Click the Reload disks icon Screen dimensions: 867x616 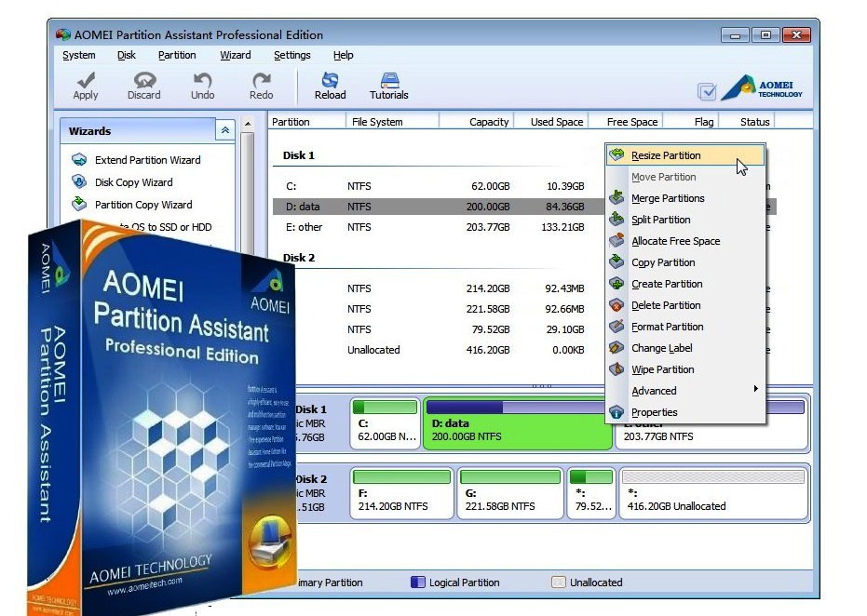[330, 81]
